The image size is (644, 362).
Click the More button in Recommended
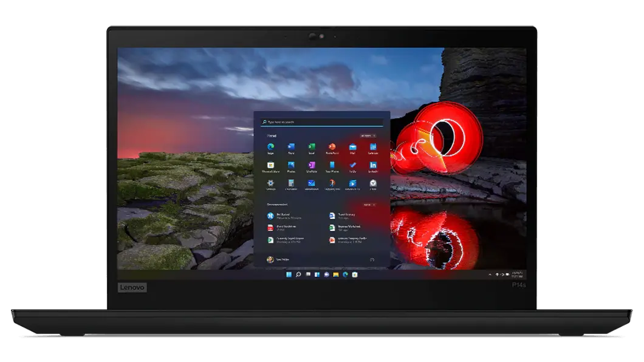369,205
